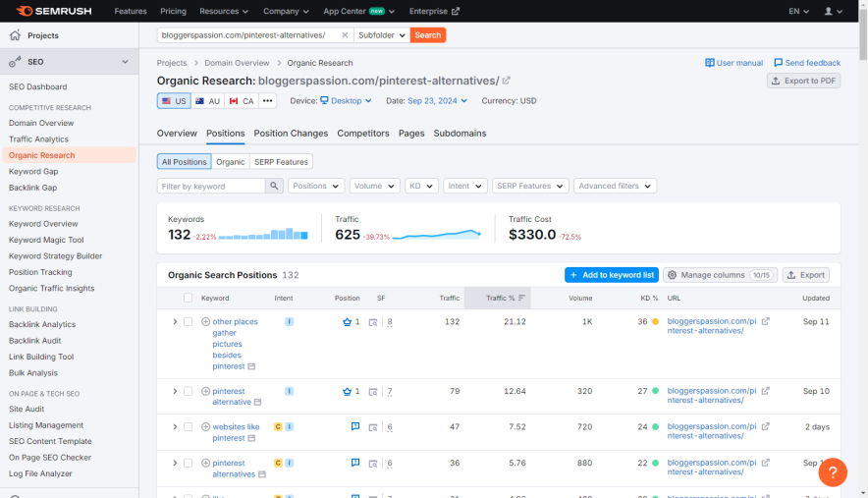This screenshot has height=498, width=868.
Task: Select the All Positions filter toggle
Action: (184, 162)
